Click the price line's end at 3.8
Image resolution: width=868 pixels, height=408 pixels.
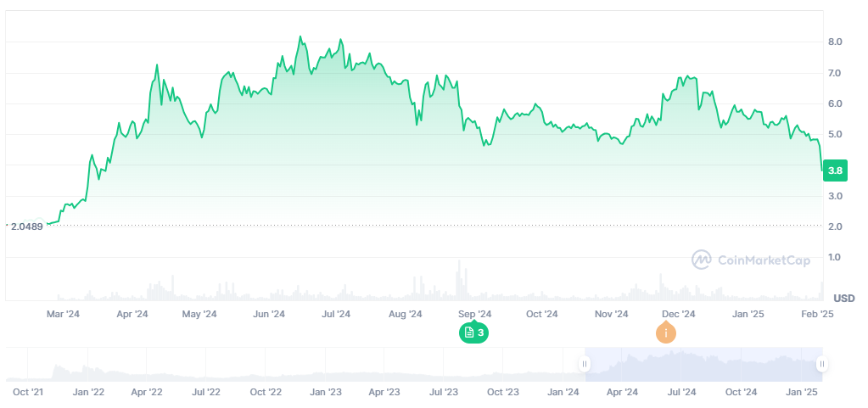pos(822,170)
